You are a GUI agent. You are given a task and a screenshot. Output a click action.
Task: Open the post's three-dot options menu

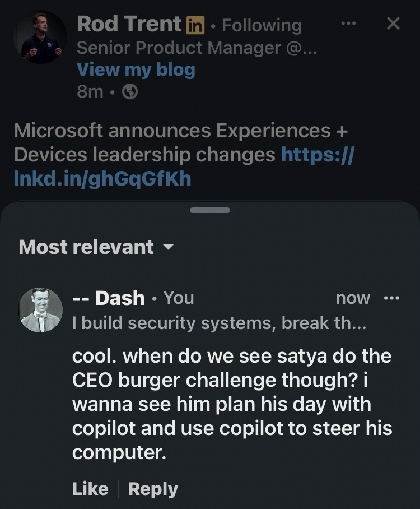(x=348, y=24)
